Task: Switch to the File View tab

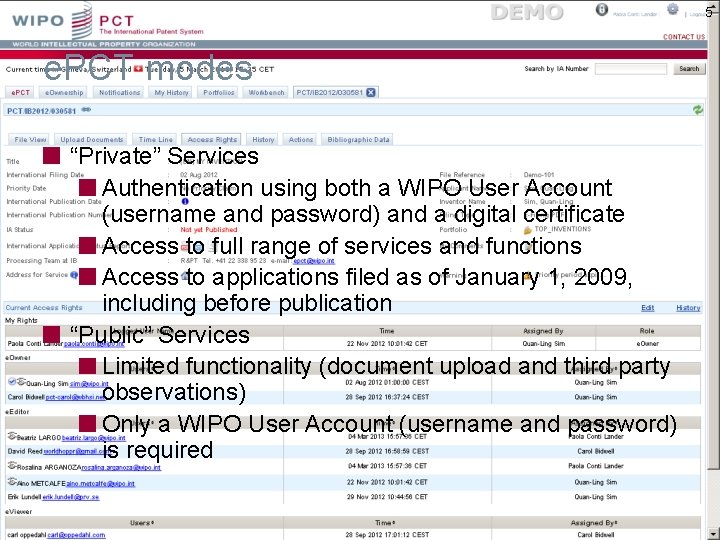Action: (30, 140)
